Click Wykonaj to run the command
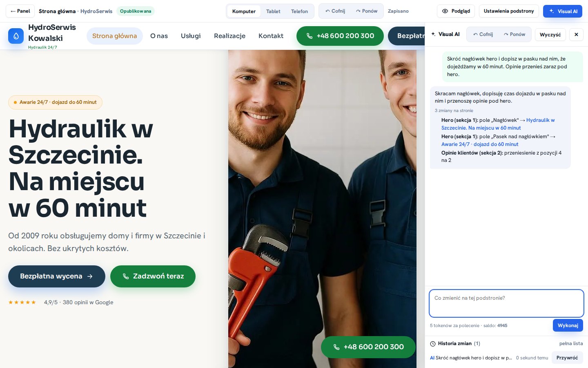 coord(568,325)
